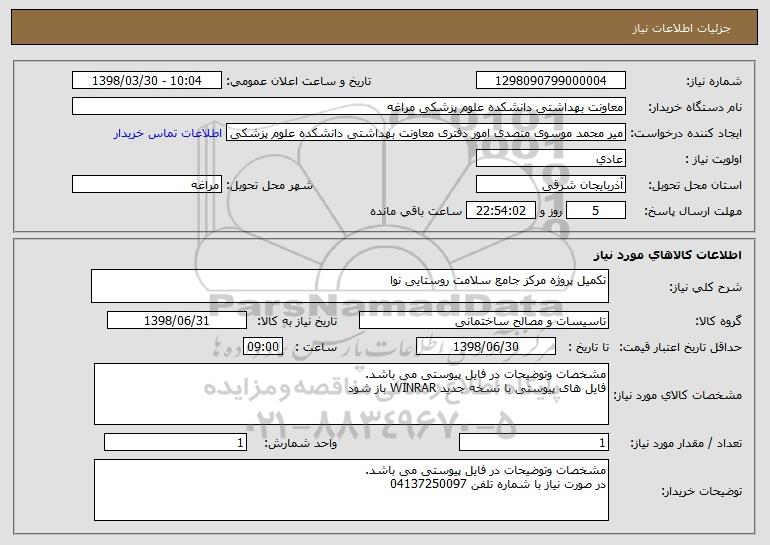The image size is (770, 545).
Task: Open the buyer contact info link
Action: pyautogui.click(x=168, y=133)
